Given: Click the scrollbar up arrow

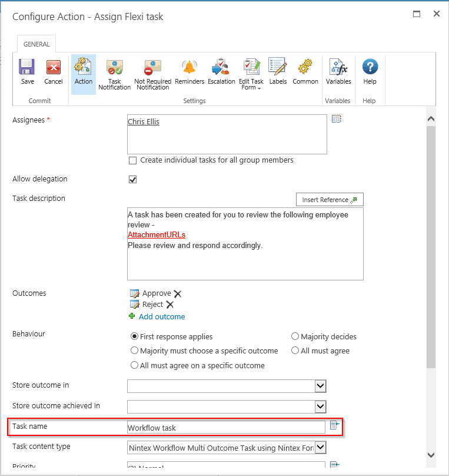Looking at the screenshot, I should (431, 119).
